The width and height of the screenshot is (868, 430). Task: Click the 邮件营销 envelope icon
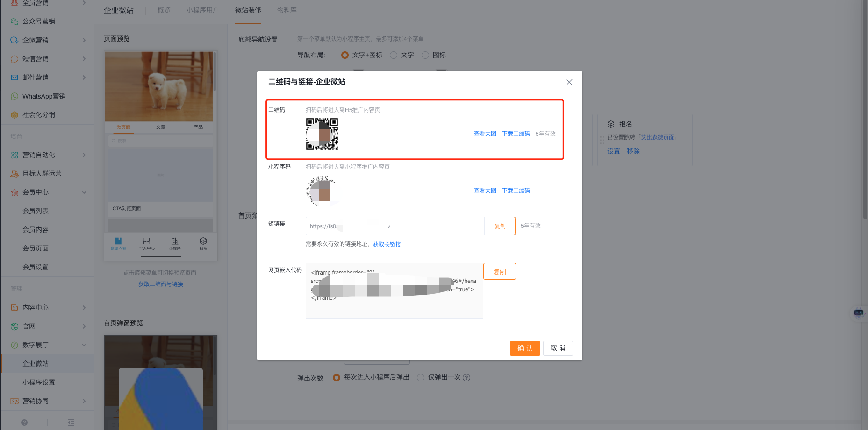tap(14, 78)
